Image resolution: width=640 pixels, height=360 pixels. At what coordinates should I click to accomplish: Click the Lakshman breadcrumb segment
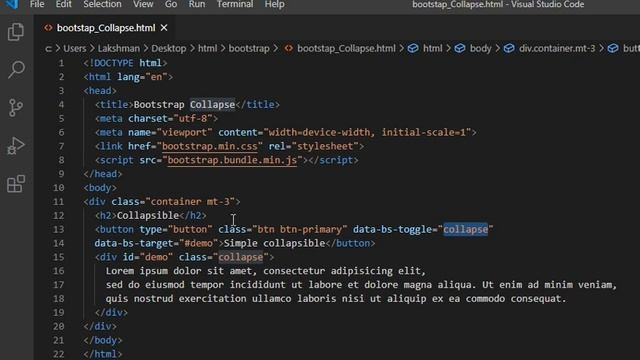(119, 49)
